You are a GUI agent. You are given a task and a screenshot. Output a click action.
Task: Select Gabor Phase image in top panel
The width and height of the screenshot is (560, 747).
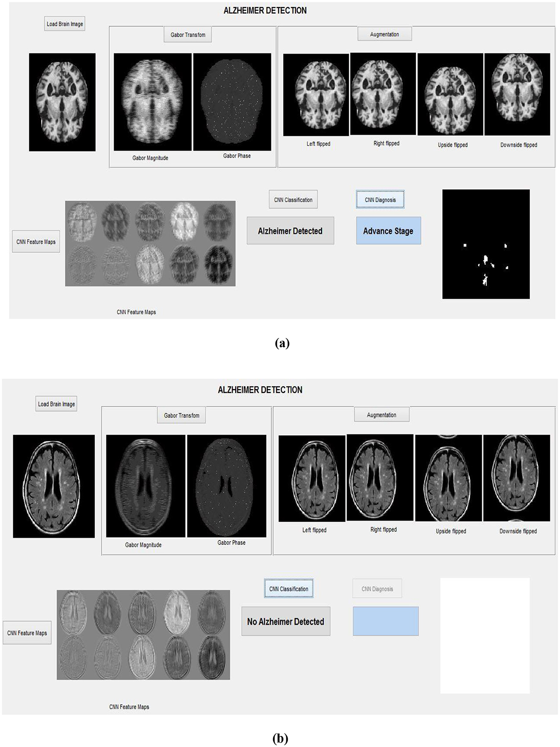tap(232, 102)
